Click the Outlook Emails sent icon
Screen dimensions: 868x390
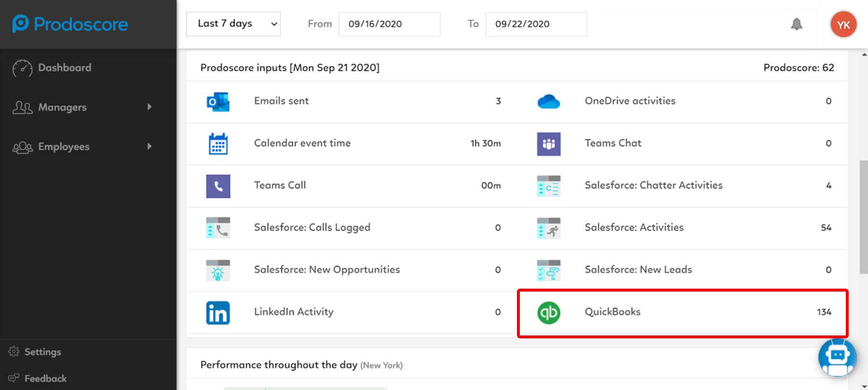[x=218, y=101]
